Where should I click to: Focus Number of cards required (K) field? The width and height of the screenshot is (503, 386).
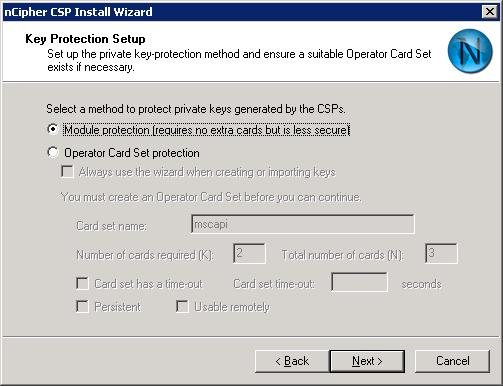click(x=249, y=254)
